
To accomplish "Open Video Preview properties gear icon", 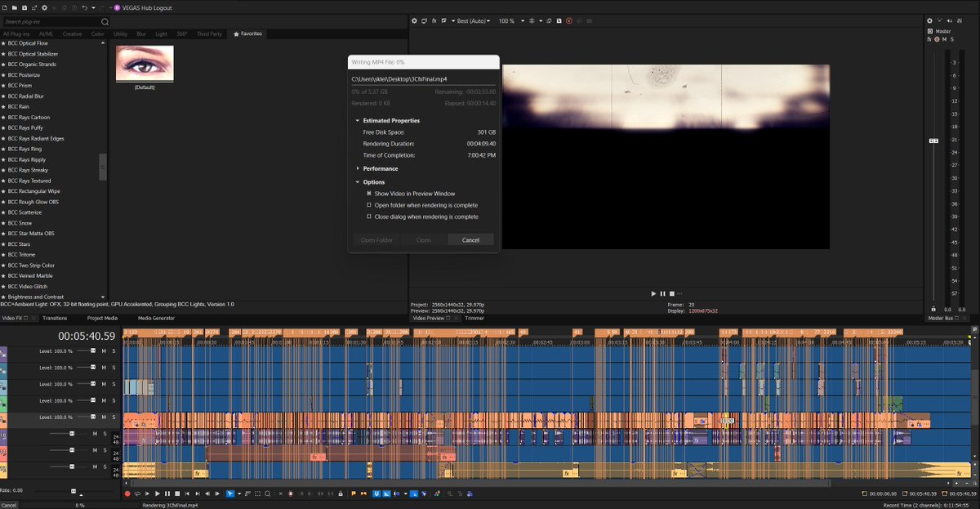I will [414, 20].
